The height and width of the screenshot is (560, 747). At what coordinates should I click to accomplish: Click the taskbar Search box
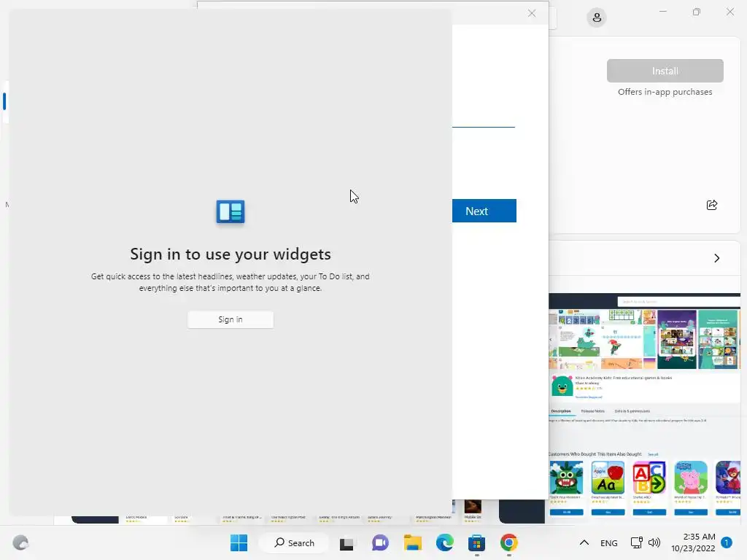[294, 542]
